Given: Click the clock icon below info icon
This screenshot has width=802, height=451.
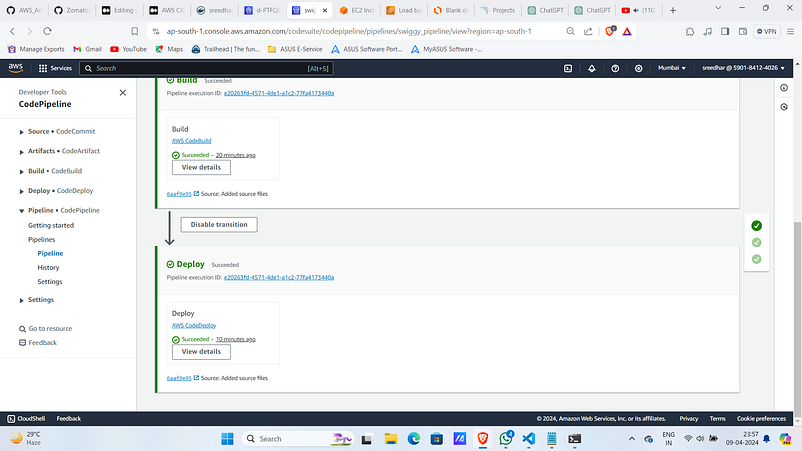Looking at the screenshot, I should 784,107.
